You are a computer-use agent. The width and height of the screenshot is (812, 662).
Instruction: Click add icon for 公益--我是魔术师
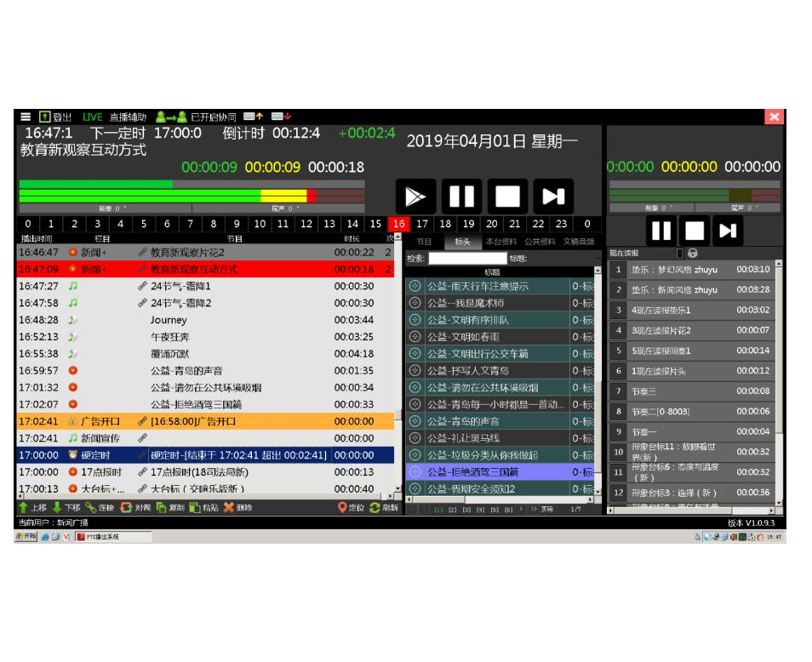(x=415, y=303)
